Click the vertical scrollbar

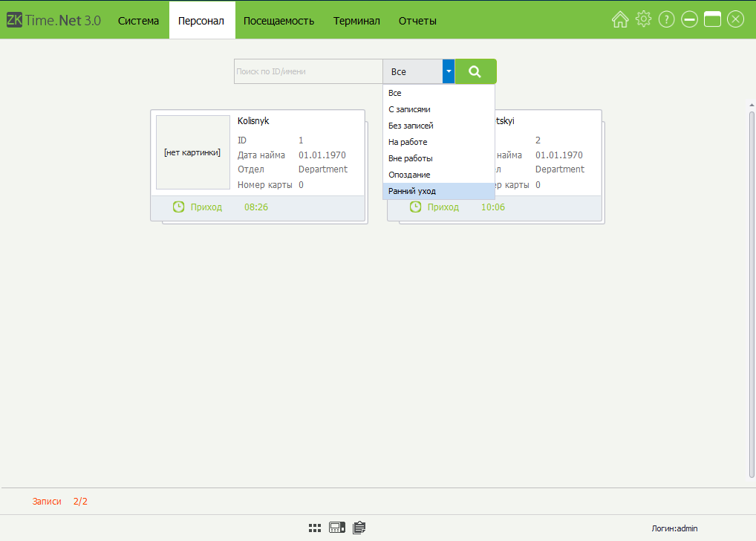[752, 294]
